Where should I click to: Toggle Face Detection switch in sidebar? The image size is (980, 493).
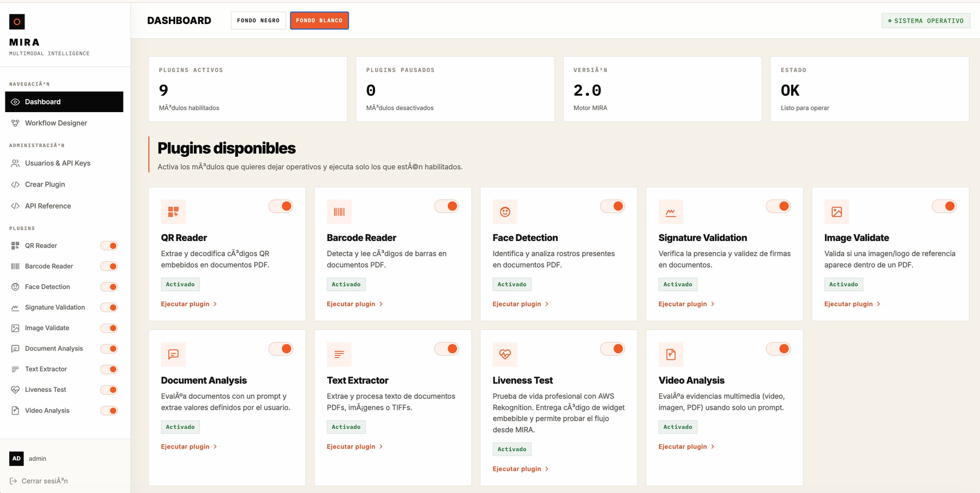pyautogui.click(x=109, y=287)
